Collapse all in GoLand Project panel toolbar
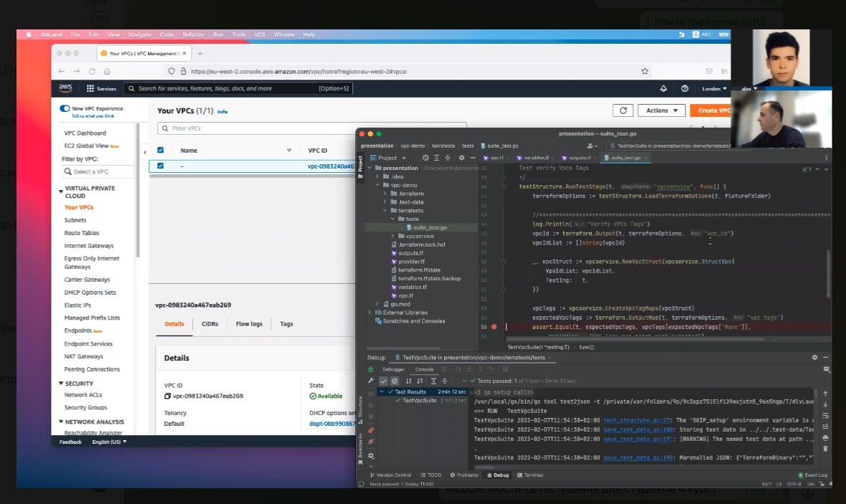Viewport: 846px width, 504px height. pos(447,158)
